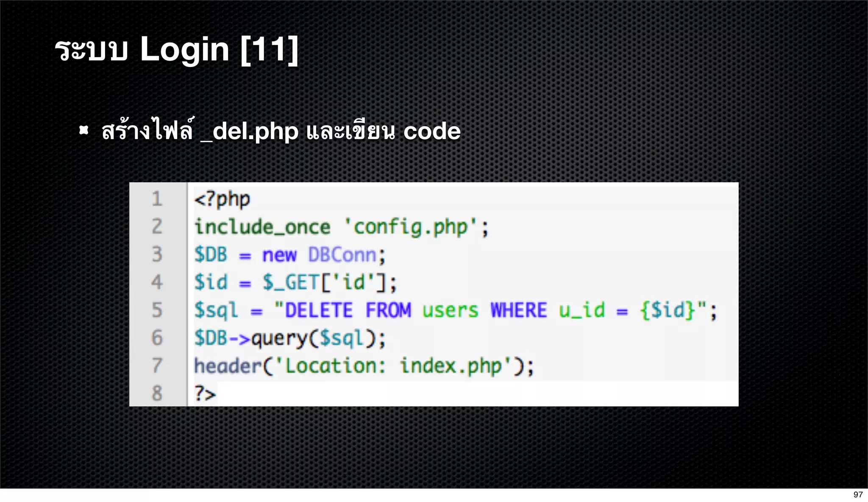The width and height of the screenshot is (868, 502).
Task: Click the "$id" variable on line 4
Action: click(x=211, y=282)
